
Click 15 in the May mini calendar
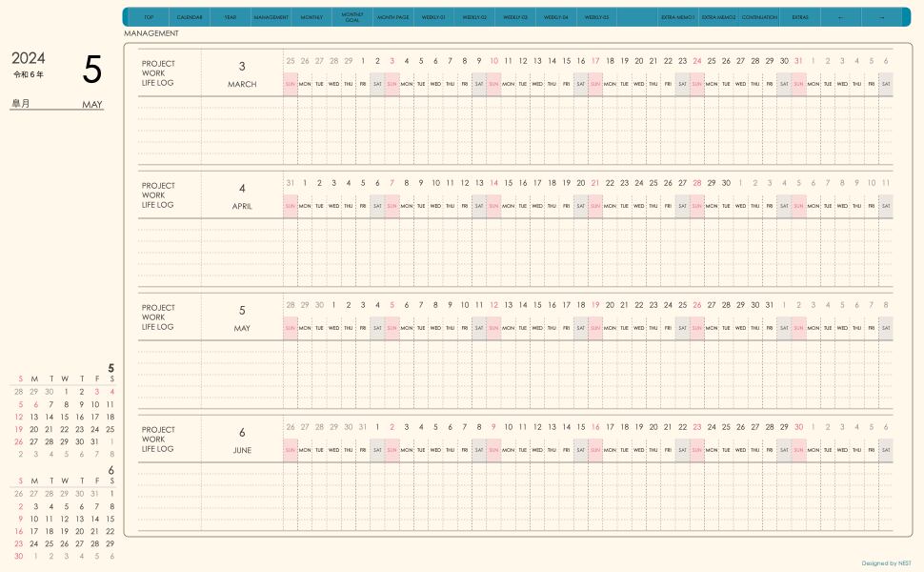tap(64, 417)
